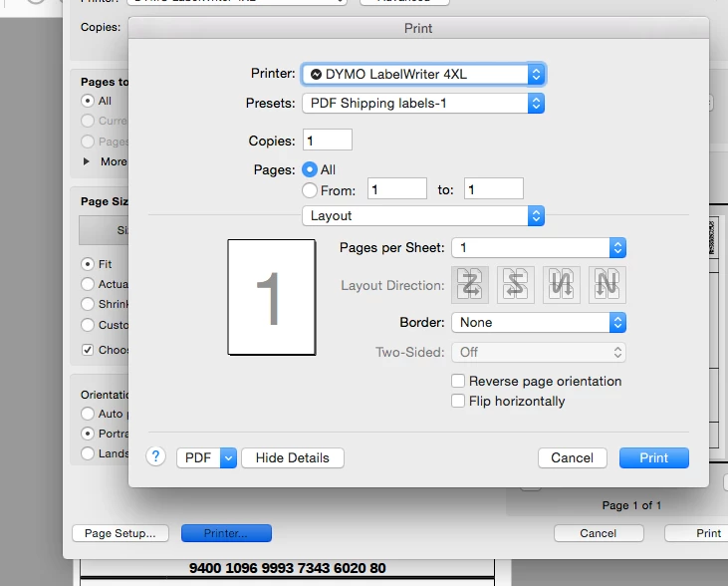Select All radio in background Pages to Print

click(88, 101)
